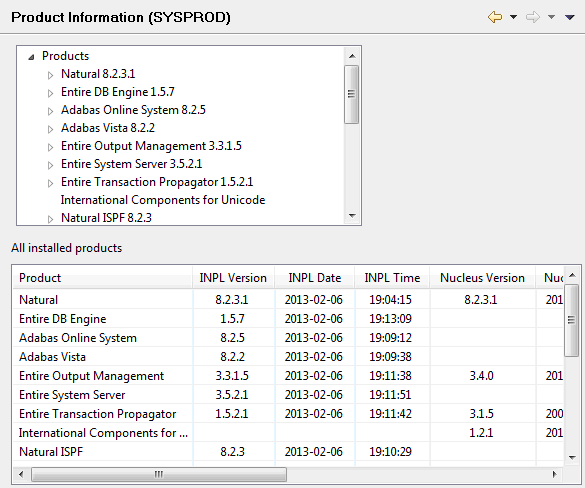
Task: Expand the Adabas Online System 8.2.5 node
Action: tap(50, 111)
